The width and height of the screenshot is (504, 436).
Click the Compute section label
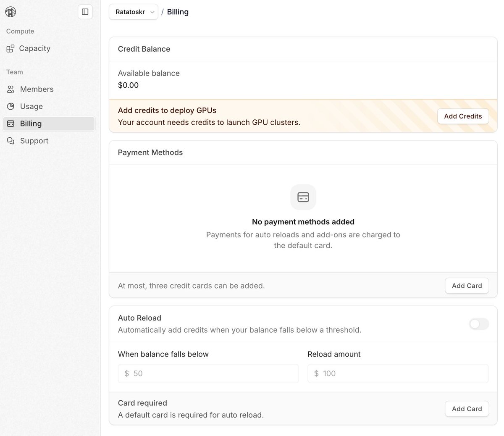(x=20, y=32)
